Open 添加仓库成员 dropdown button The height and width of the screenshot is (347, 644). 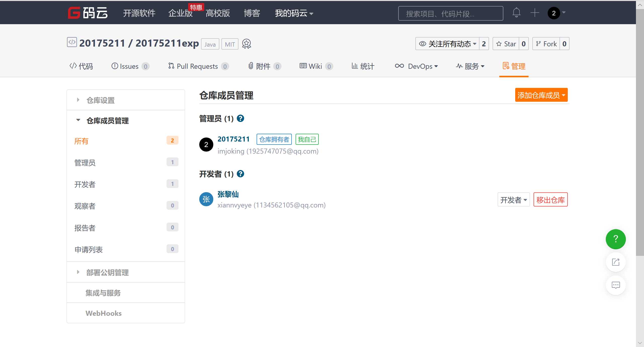[541, 95]
